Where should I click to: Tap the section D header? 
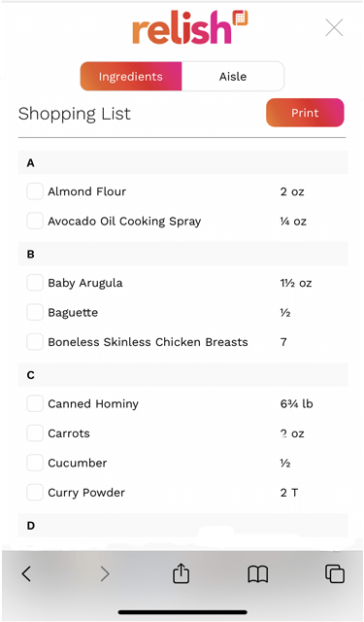pyautogui.click(x=183, y=525)
